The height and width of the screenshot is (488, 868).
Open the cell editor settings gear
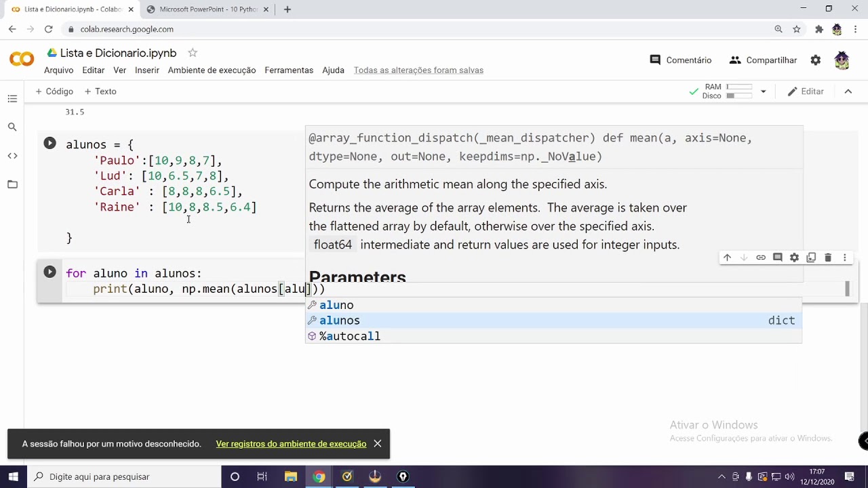(794, 258)
